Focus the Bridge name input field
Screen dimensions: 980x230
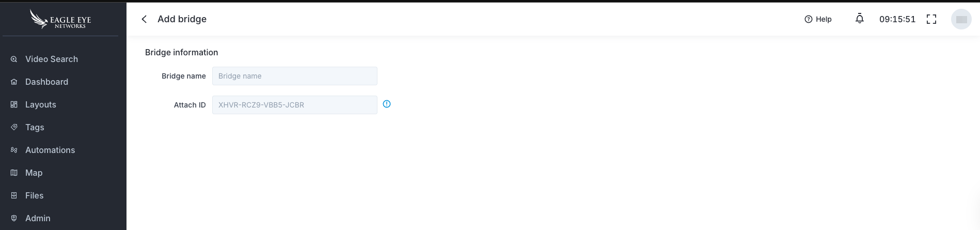click(294, 76)
